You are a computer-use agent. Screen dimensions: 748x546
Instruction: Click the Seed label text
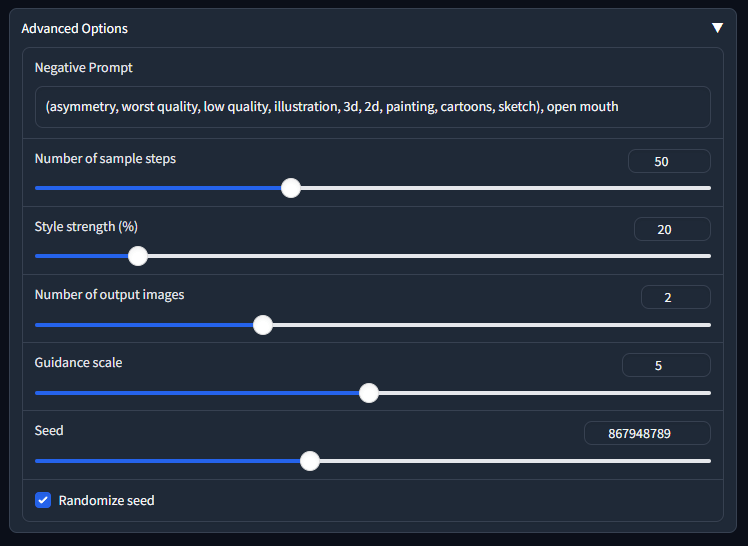click(x=49, y=430)
